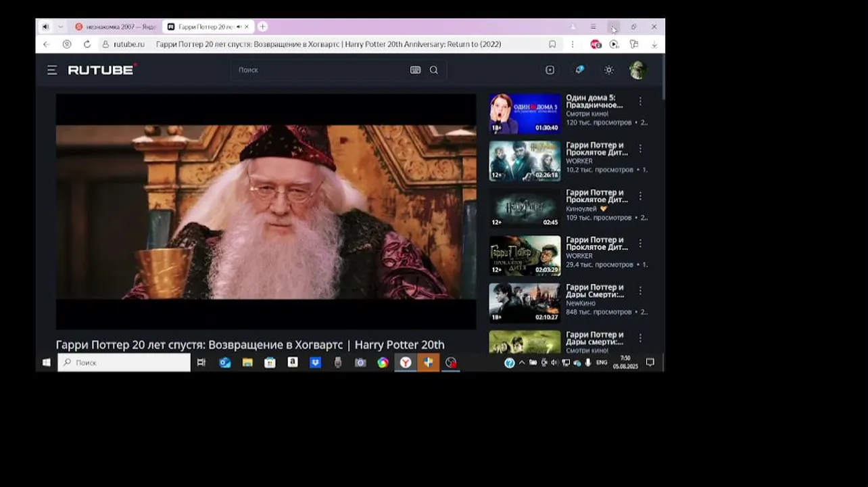The image size is (868, 487).
Task: Show hidden system tray icons chevron
Action: pos(522,363)
